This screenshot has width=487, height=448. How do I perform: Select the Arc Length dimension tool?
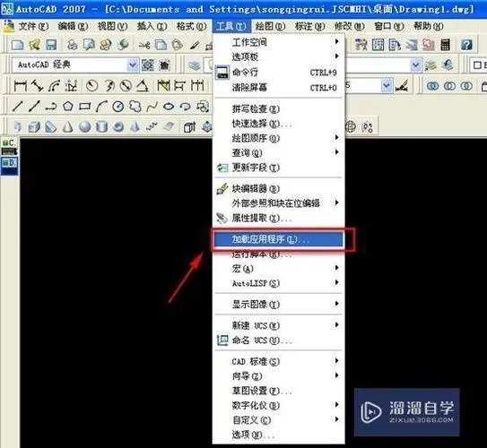(54, 86)
